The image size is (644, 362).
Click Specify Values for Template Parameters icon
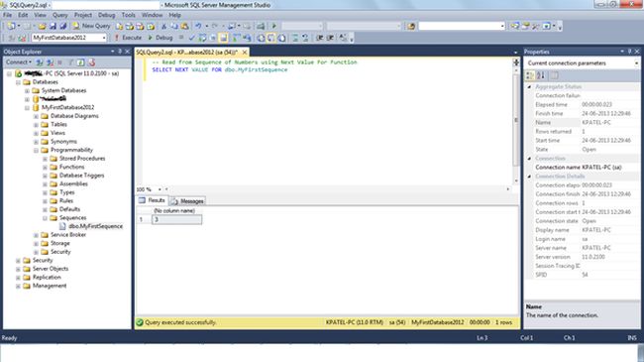coord(343,38)
